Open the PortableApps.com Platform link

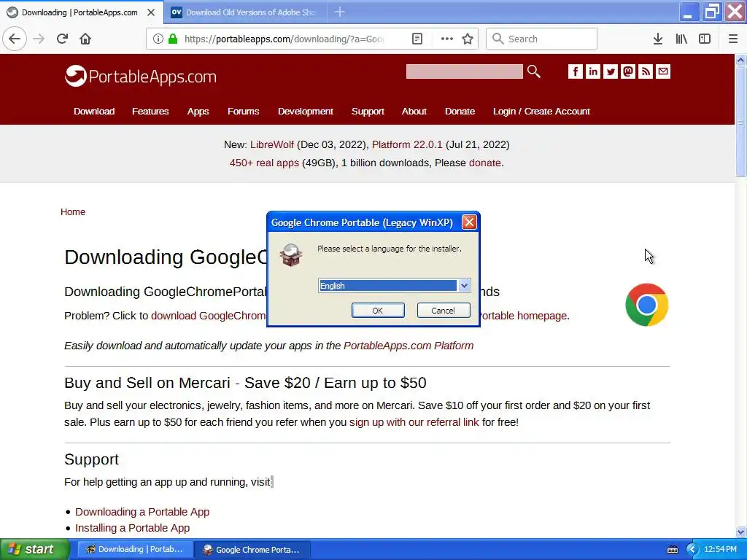(x=409, y=346)
